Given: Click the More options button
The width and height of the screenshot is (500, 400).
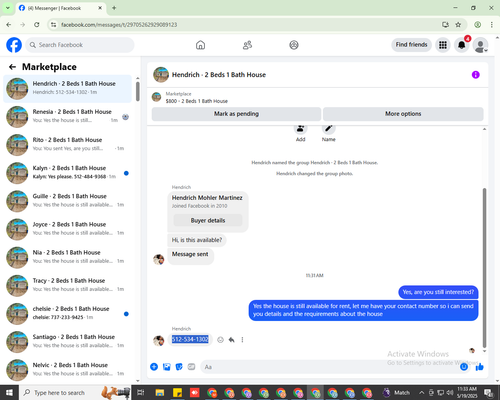Looking at the screenshot, I should 403,114.
